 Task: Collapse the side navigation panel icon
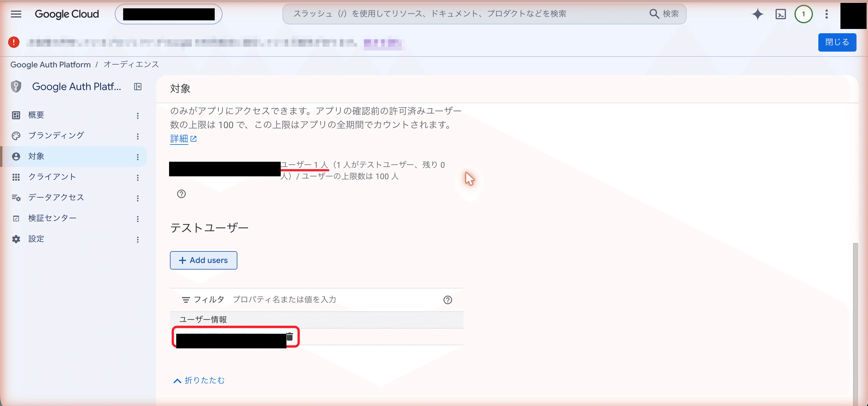coord(137,87)
